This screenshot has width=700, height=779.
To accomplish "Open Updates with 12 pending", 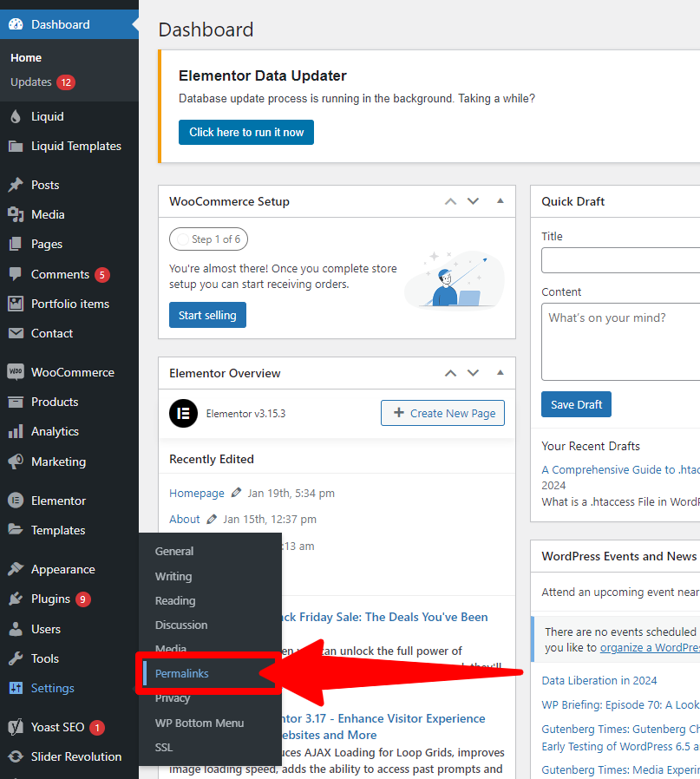I will click(43, 82).
